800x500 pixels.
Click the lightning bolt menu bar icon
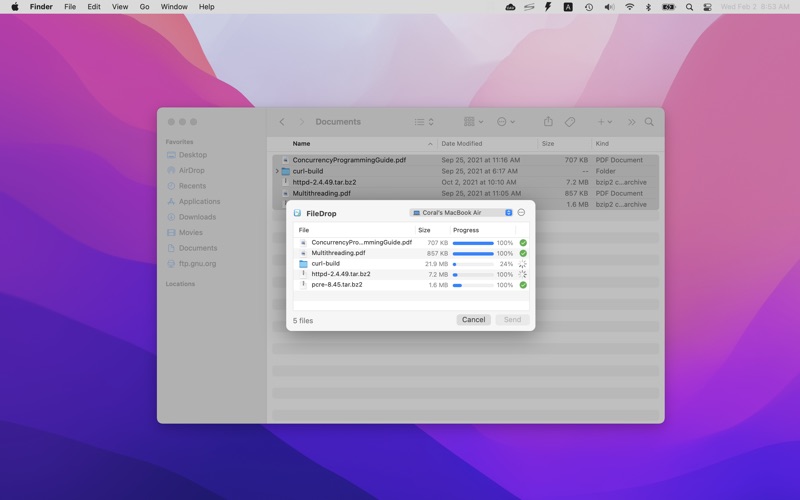pyautogui.click(x=548, y=7)
